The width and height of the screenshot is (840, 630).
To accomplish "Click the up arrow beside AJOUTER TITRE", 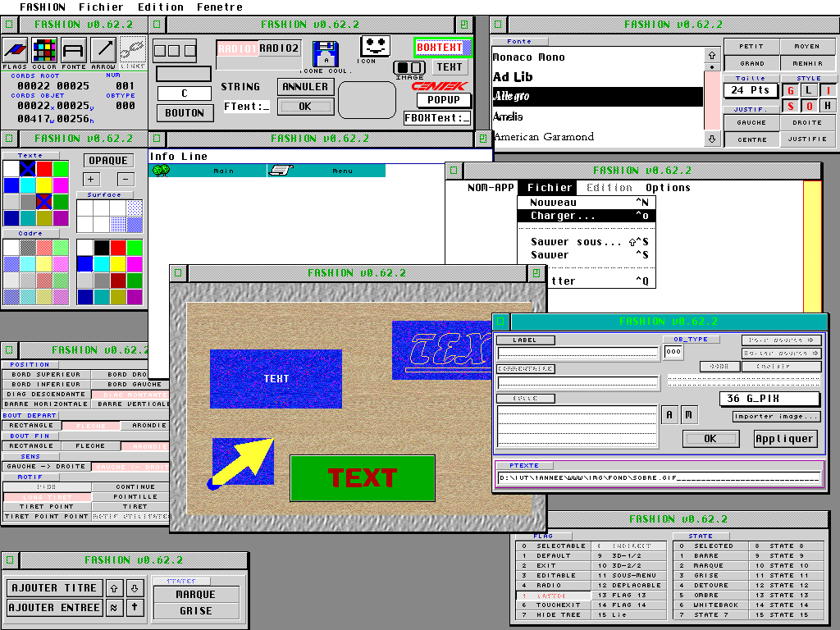I will tap(114, 588).
